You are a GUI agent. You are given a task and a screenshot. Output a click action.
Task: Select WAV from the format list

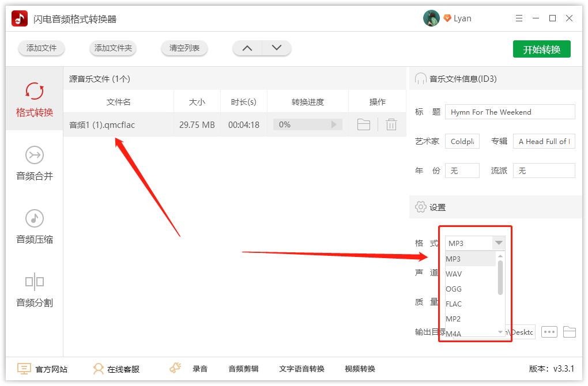point(454,274)
